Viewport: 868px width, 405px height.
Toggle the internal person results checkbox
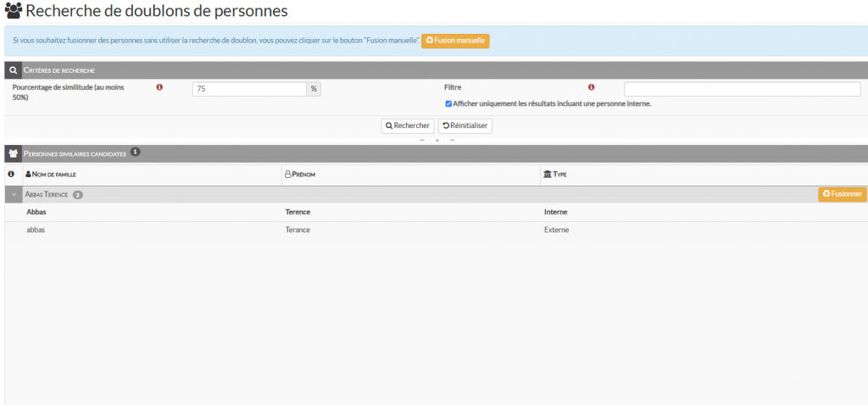tap(448, 104)
